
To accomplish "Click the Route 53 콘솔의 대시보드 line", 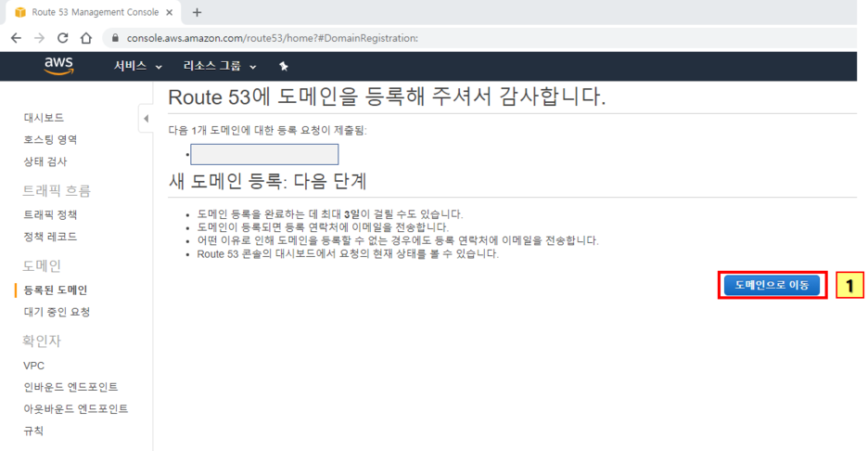I will tap(348, 254).
